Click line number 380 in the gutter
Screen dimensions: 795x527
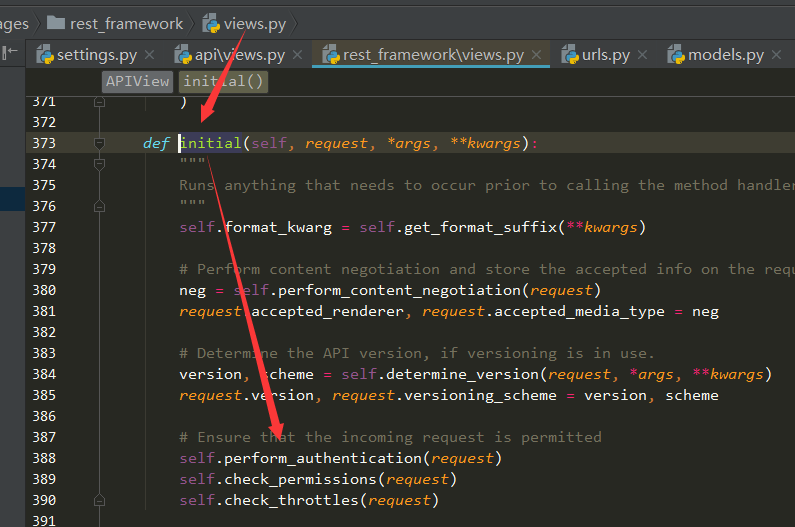click(x=44, y=291)
